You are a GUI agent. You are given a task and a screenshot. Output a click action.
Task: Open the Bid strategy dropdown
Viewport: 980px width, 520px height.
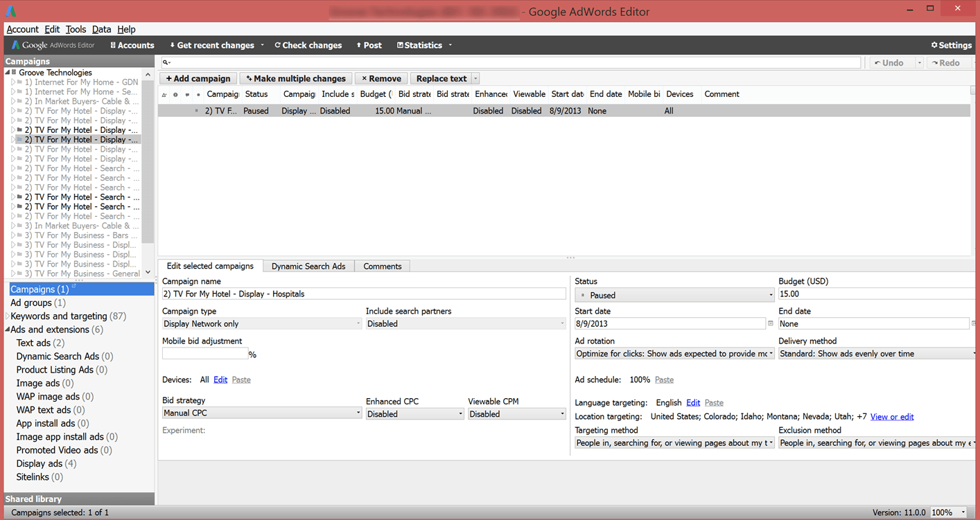[261, 413]
